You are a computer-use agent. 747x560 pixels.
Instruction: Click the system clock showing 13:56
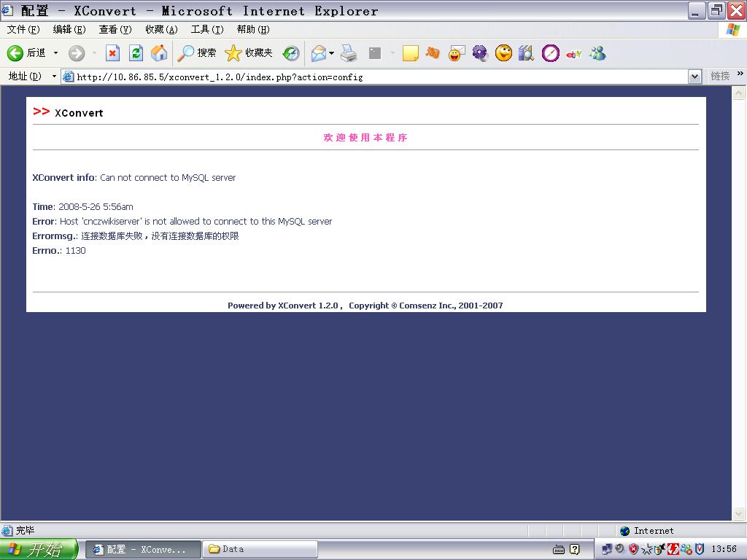(x=724, y=550)
